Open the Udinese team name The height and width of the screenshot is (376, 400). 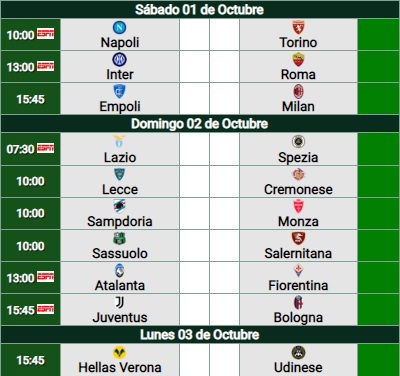click(298, 367)
